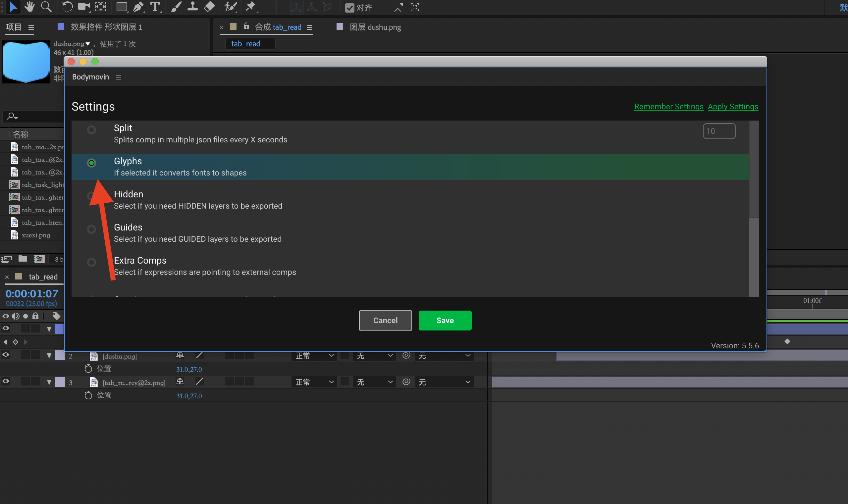Viewport: 848px width, 504px height.
Task: Click the current time 0:00:01:07 display
Action: (31, 293)
